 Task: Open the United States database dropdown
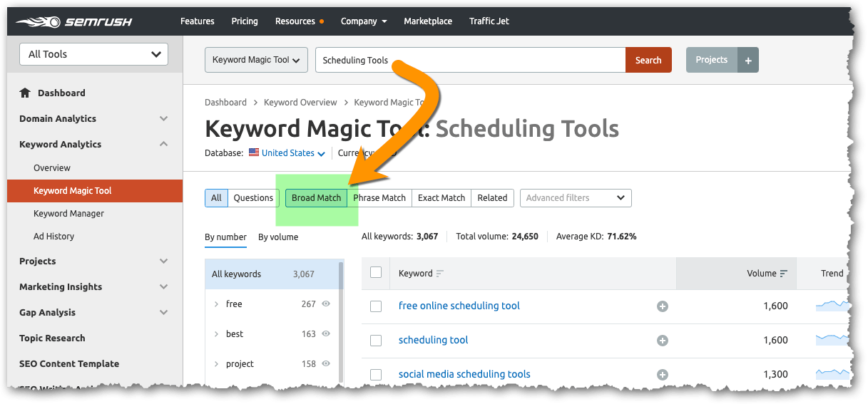point(293,152)
